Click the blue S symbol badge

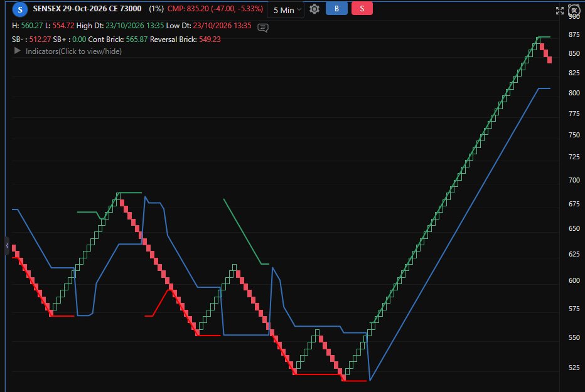tap(20, 9)
